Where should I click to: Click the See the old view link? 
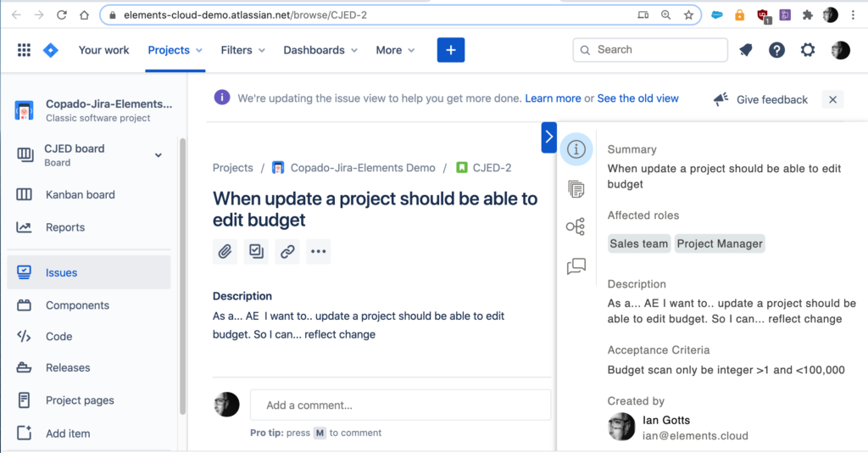click(x=637, y=98)
